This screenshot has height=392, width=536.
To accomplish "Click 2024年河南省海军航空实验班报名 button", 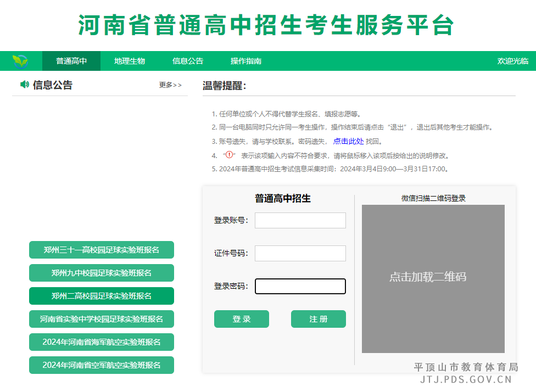I will pos(101,342).
